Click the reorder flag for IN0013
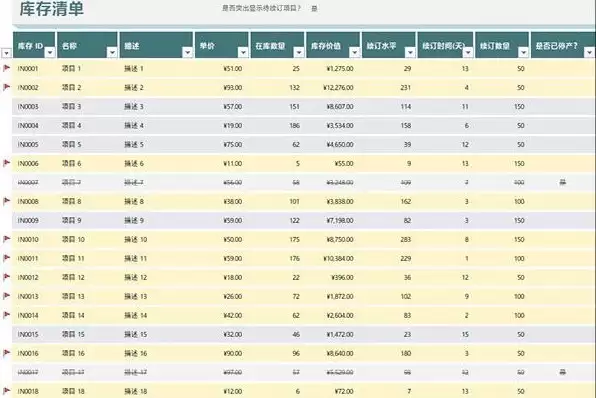Image resolution: width=596 pixels, height=398 pixels. [6, 296]
